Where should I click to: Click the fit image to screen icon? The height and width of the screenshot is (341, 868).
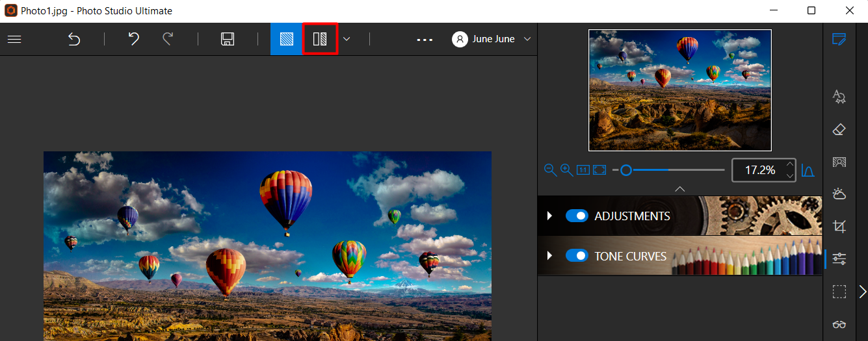[x=599, y=170]
